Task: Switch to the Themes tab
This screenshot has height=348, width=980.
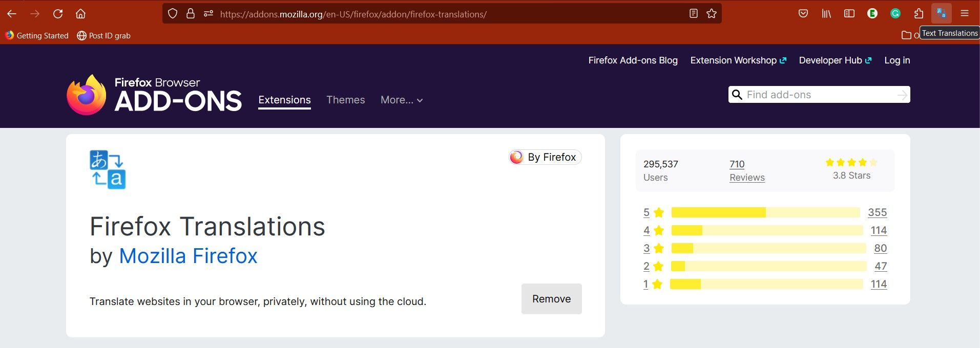Action: point(346,100)
